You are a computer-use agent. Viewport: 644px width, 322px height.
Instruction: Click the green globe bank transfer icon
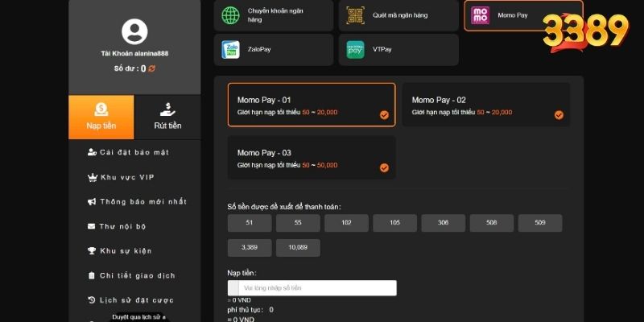click(x=231, y=15)
